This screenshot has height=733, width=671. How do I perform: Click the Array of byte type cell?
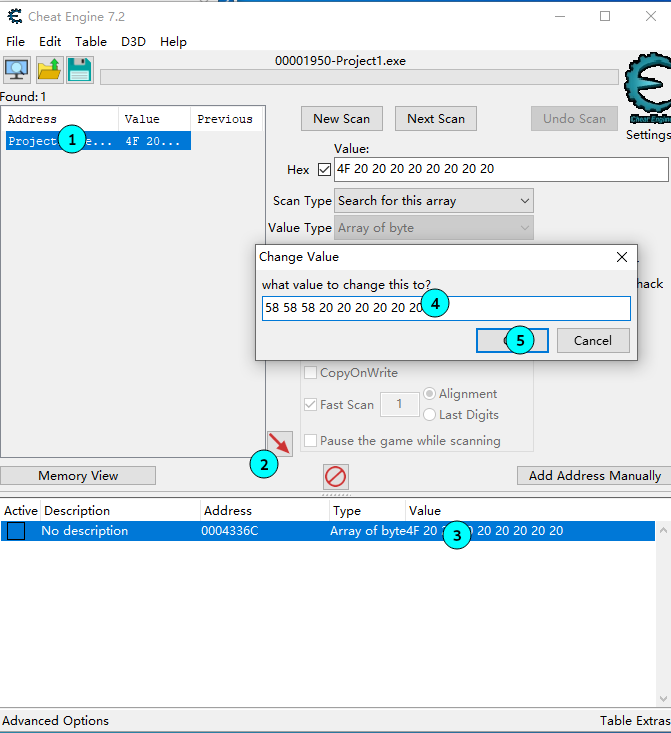(368, 531)
